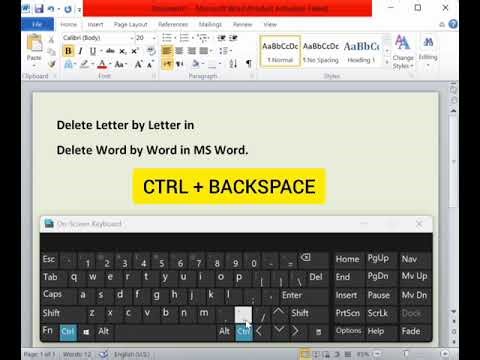Click the Cut scissors icon

(x=51, y=40)
